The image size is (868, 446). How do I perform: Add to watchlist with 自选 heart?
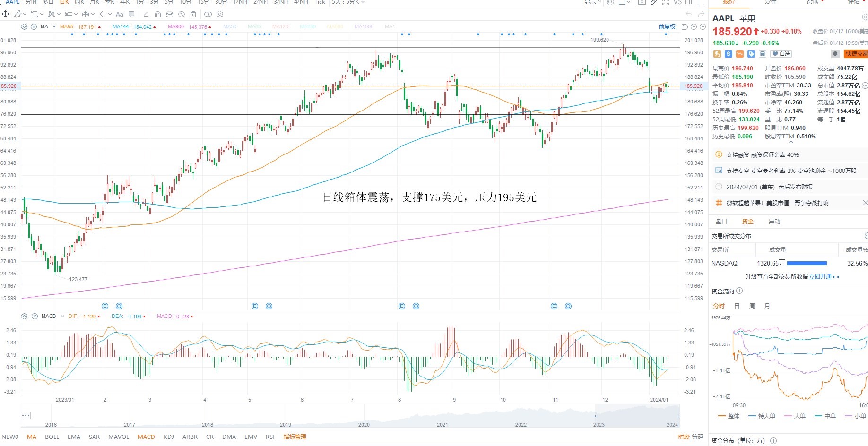point(781,54)
